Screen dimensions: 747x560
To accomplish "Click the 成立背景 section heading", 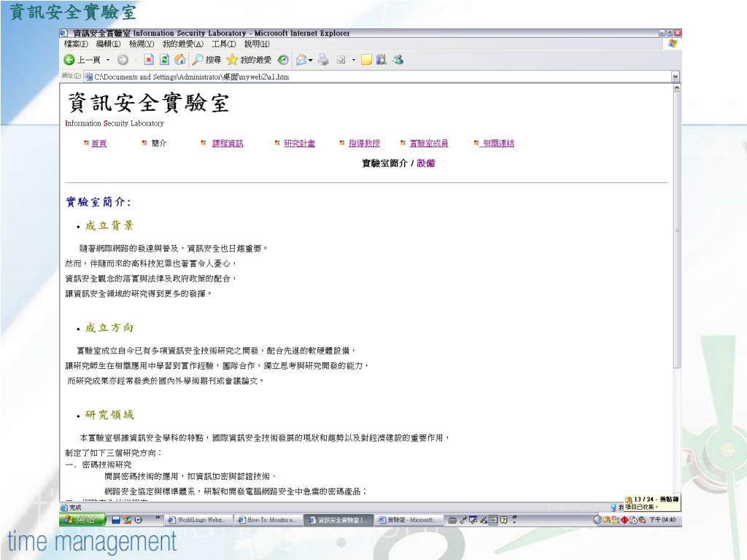I will click(109, 226).
